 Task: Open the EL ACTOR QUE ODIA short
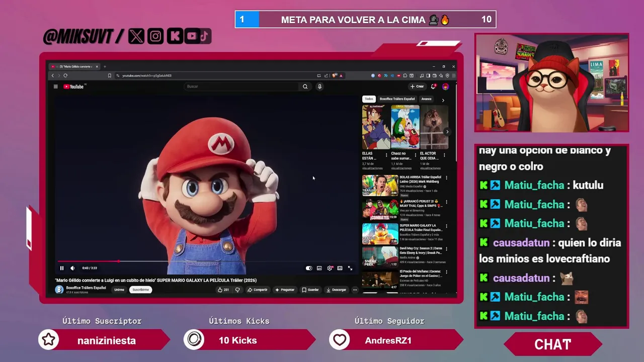click(434, 127)
